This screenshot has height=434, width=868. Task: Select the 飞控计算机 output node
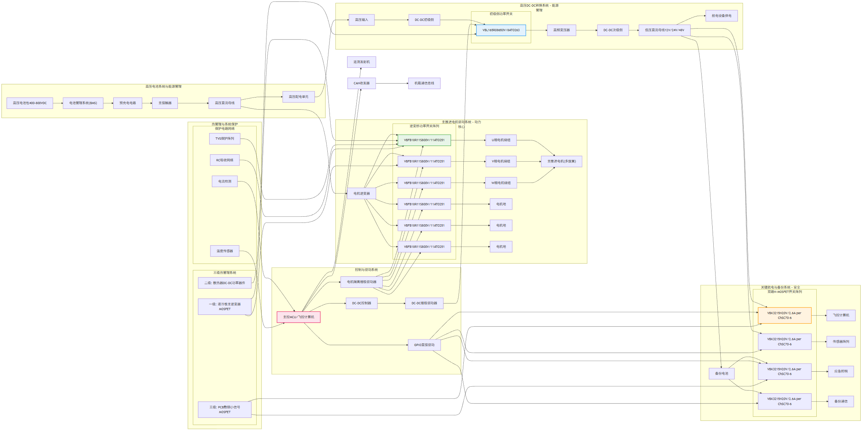click(841, 315)
